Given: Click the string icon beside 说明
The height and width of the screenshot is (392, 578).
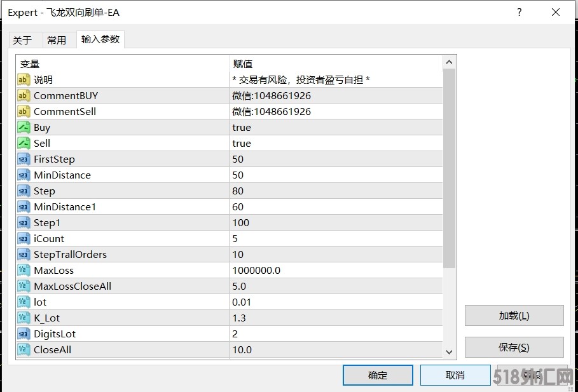Looking at the screenshot, I should [24, 79].
